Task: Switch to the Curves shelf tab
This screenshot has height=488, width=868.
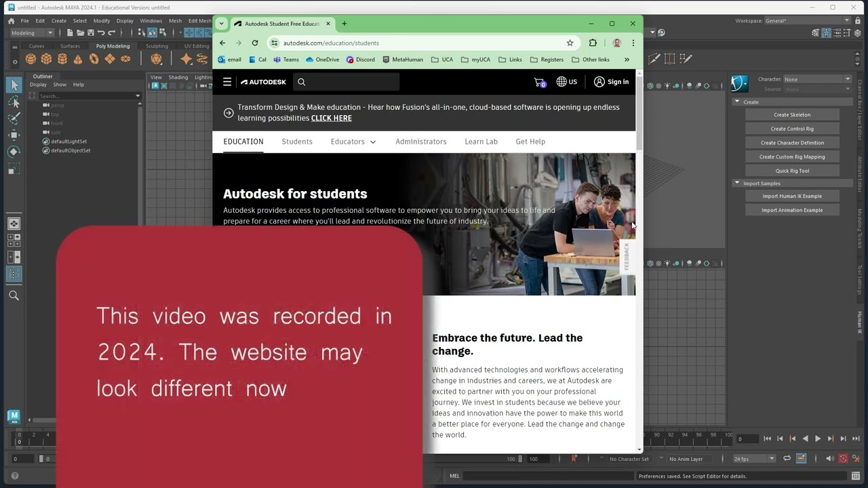Action: tap(37, 46)
